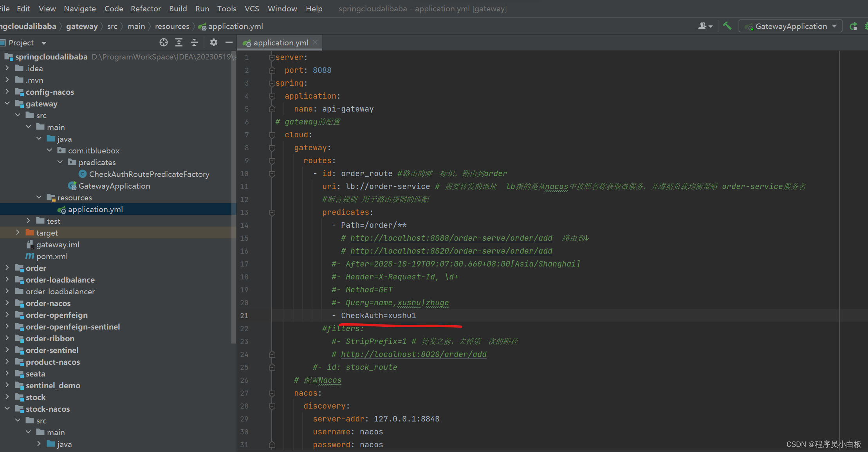Collapse the gateway module tree node
Screen dimensions: 868x452
[x=7, y=103]
